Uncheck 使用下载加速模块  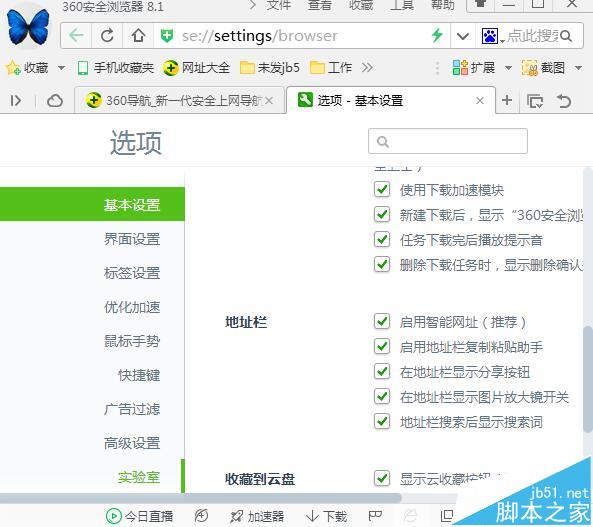pyautogui.click(x=382, y=189)
